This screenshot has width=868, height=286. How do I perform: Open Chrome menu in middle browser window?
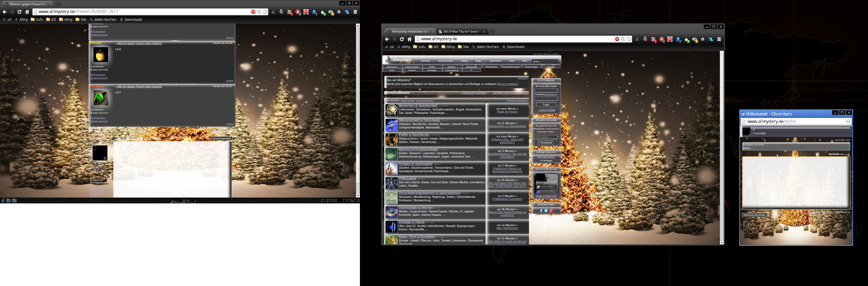tap(719, 39)
